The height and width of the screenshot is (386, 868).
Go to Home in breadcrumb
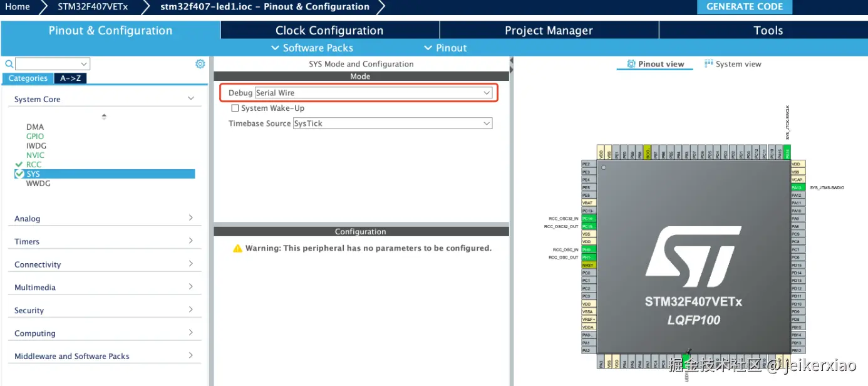pos(18,7)
